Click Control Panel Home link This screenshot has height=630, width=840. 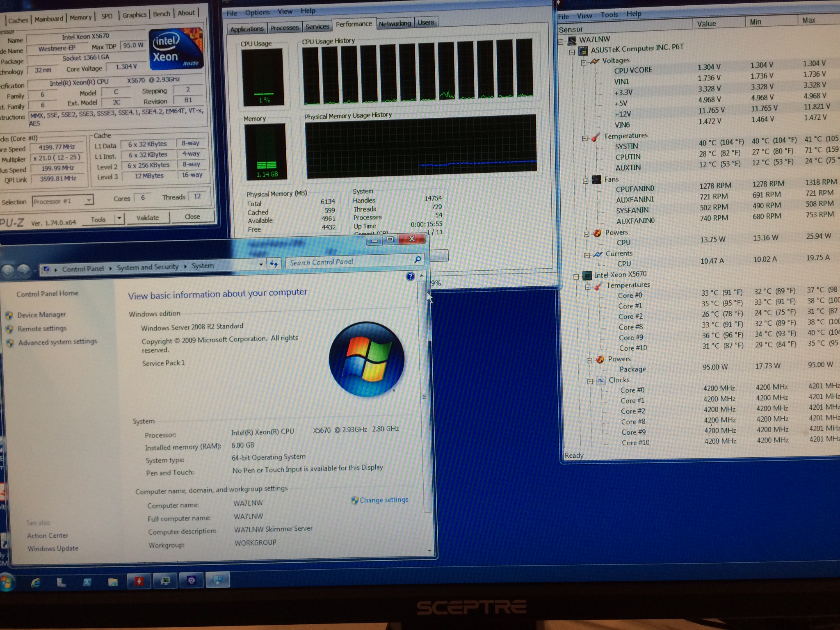[47, 294]
